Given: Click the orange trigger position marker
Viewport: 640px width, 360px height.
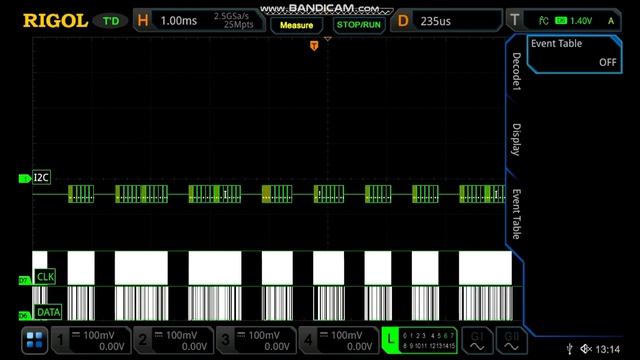Looking at the screenshot, I should (314, 45).
